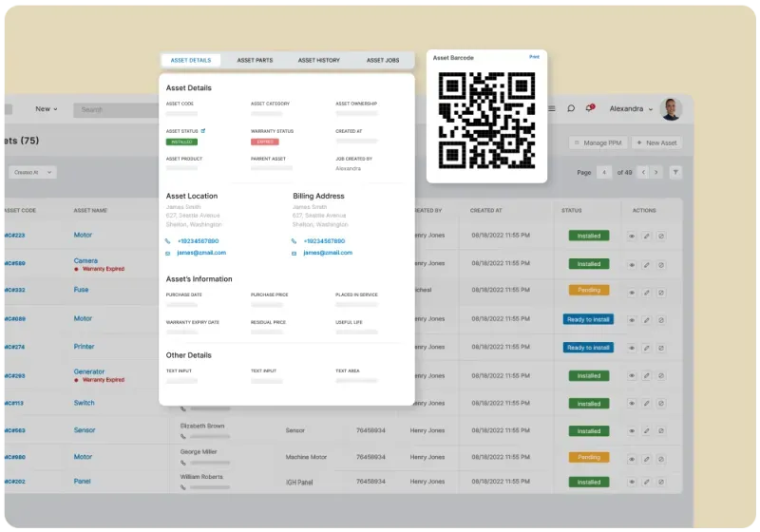Click Asset Location email james@zmail.com
Screen dimensions: 760x532
201,253
